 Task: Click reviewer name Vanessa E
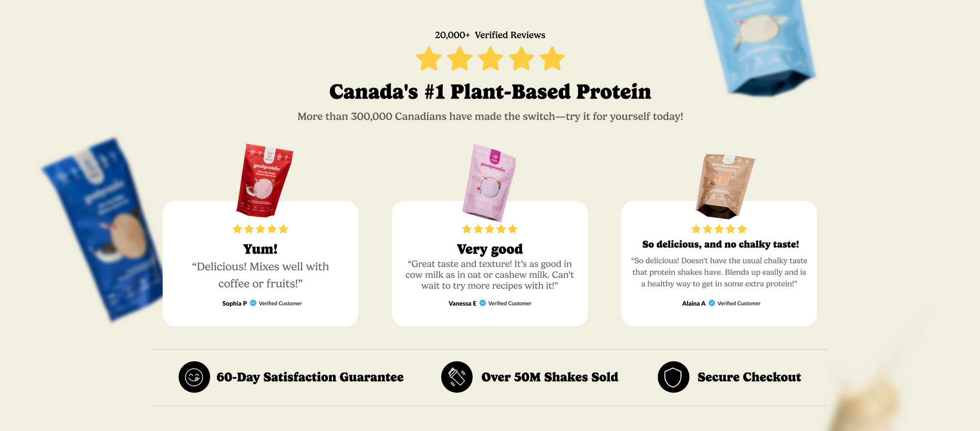click(x=462, y=304)
